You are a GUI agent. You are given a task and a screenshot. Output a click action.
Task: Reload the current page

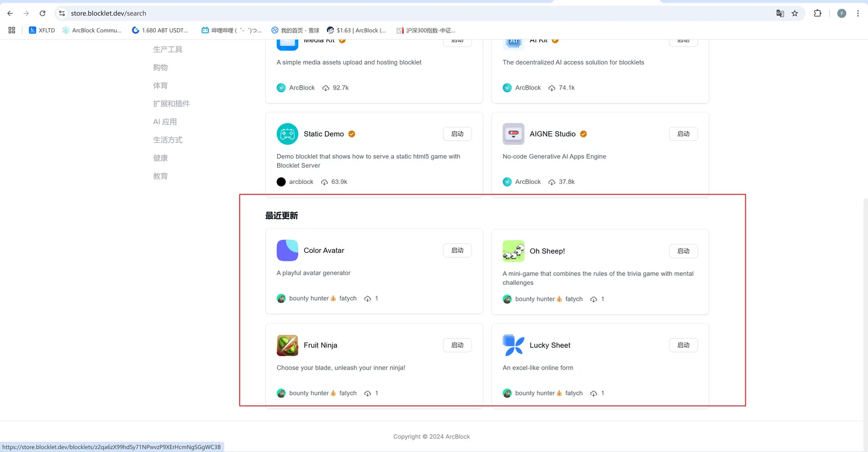tap(42, 14)
